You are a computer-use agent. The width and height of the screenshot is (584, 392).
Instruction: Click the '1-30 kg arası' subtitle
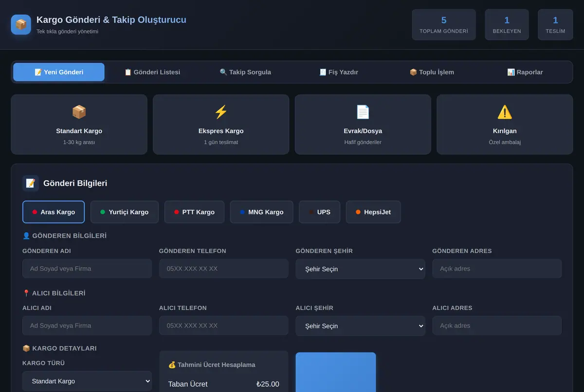point(79,143)
